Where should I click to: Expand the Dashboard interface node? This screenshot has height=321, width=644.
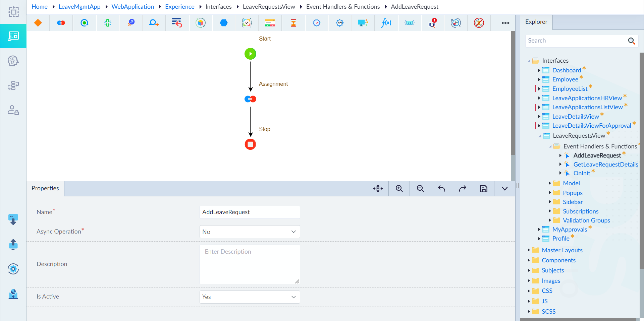539,70
